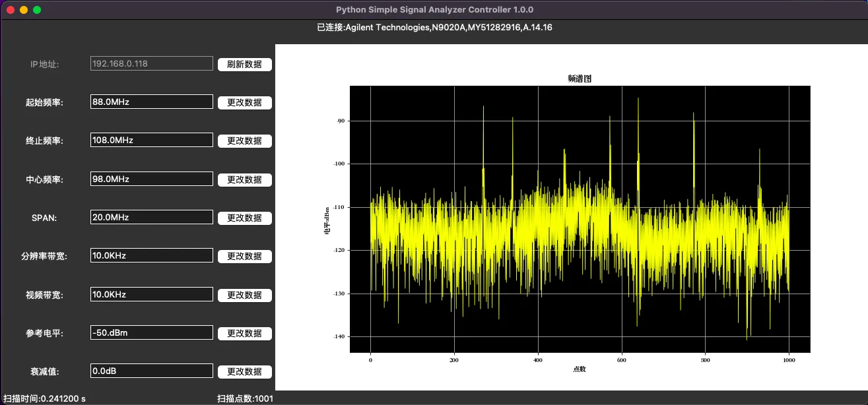Click the 刷新数据 refresh button
This screenshot has width=868, height=405.
[244, 64]
